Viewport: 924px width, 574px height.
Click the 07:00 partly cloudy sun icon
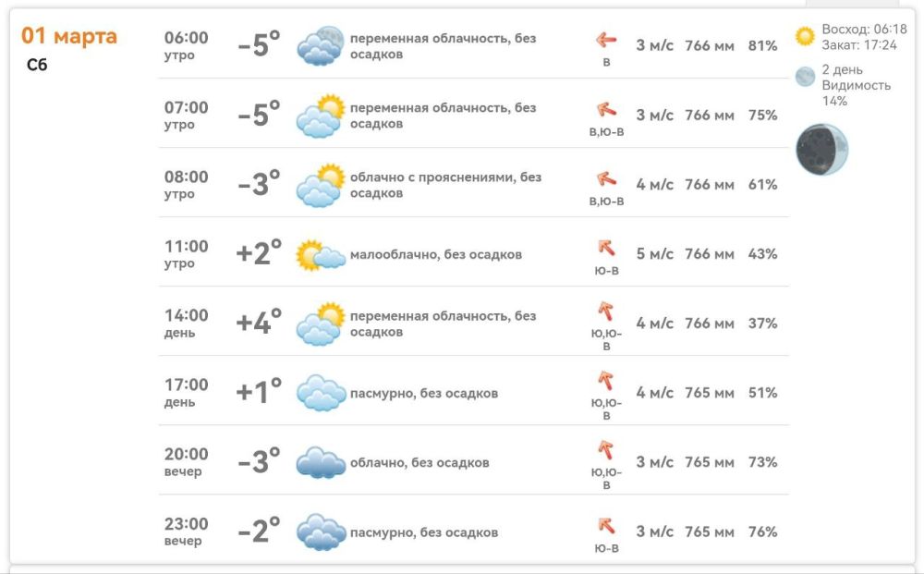(320, 115)
